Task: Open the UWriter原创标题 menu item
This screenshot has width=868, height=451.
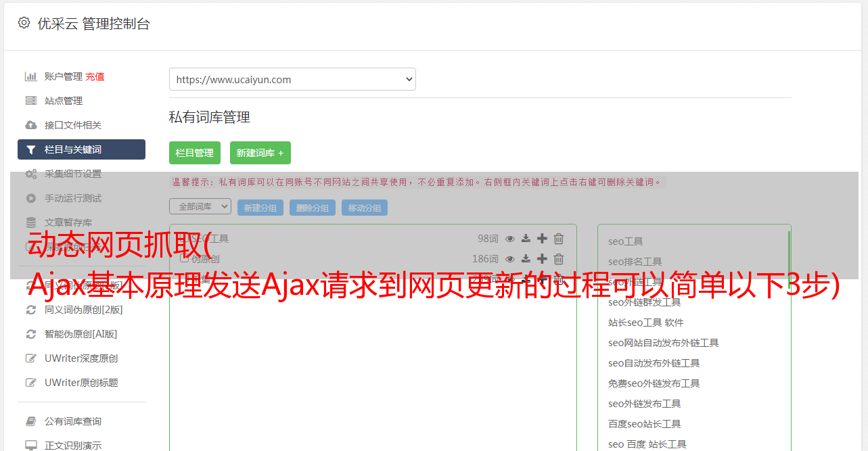Action: [81, 383]
